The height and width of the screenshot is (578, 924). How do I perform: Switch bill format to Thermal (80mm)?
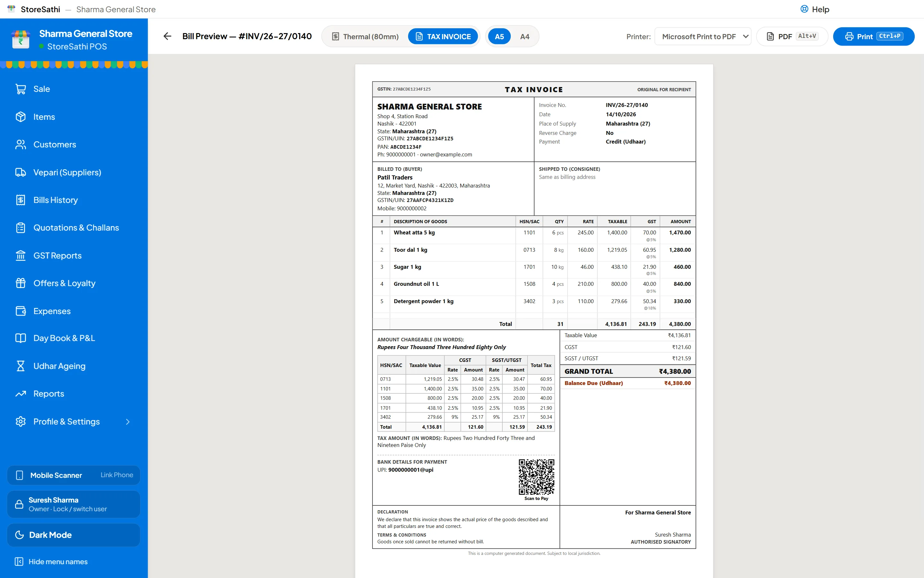click(x=365, y=37)
